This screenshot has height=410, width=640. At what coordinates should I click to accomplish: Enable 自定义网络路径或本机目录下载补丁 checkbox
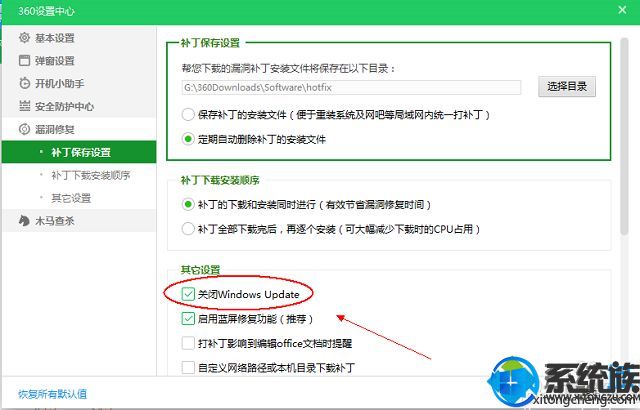[x=188, y=367]
